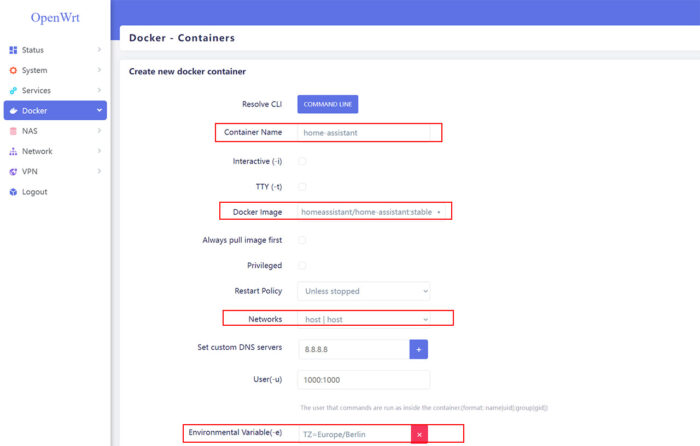
Task: Click the VPN icon in sidebar
Action: click(13, 172)
